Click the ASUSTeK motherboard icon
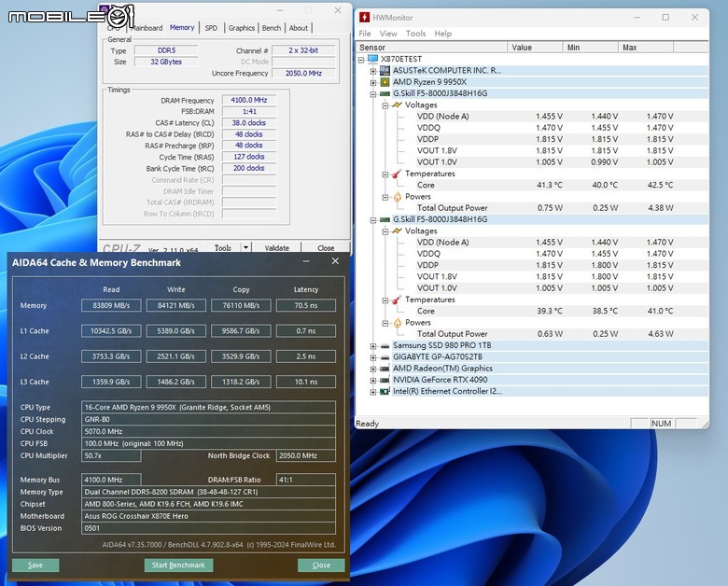728x586 pixels. pos(385,71)
